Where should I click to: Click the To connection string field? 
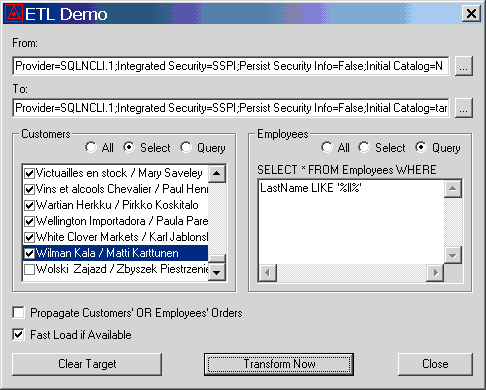click(230, 108)
